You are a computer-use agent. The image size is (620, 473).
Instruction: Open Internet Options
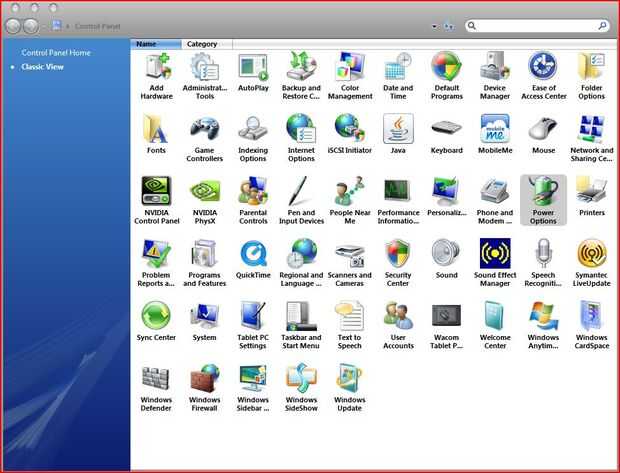pos(301,139)
